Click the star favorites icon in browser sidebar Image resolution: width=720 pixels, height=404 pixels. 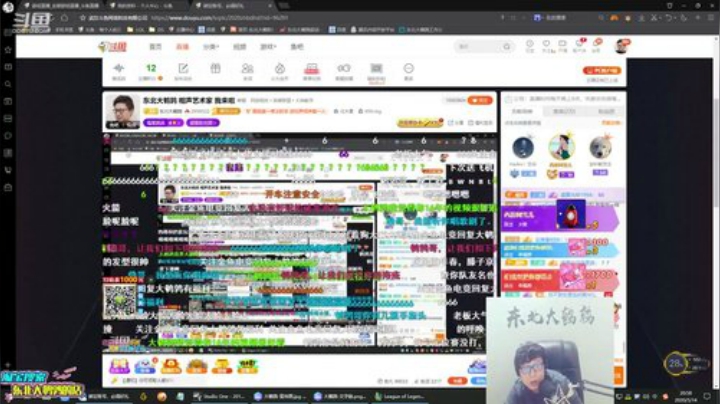[8, 50]
